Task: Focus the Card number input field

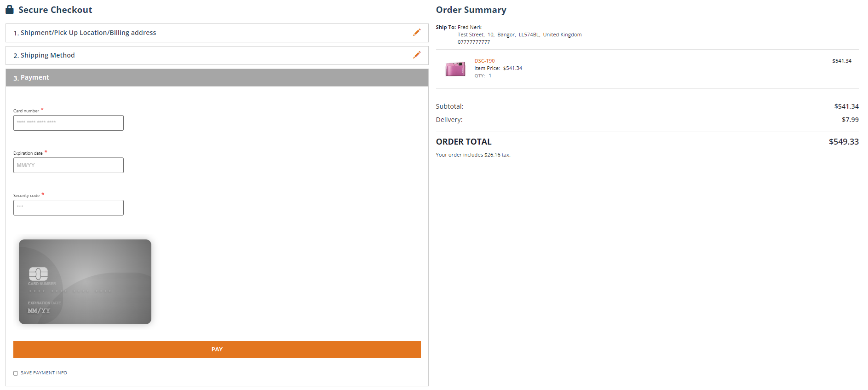Action: 69,123
